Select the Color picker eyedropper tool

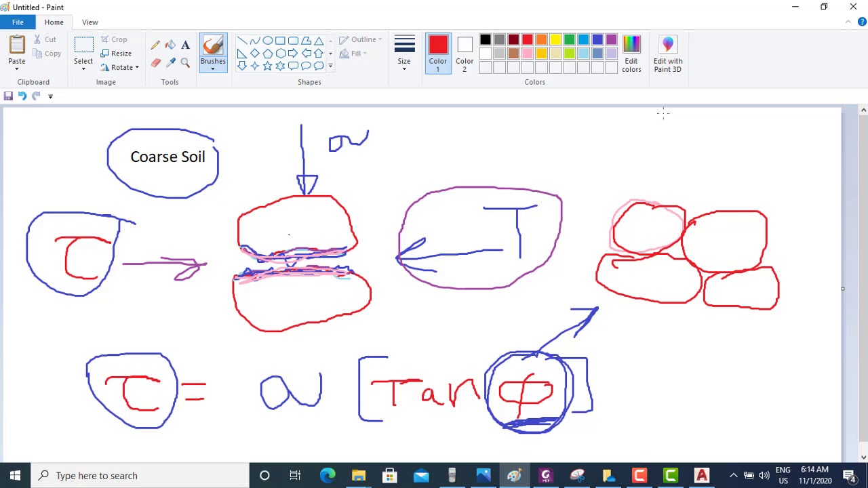[170, 63]
